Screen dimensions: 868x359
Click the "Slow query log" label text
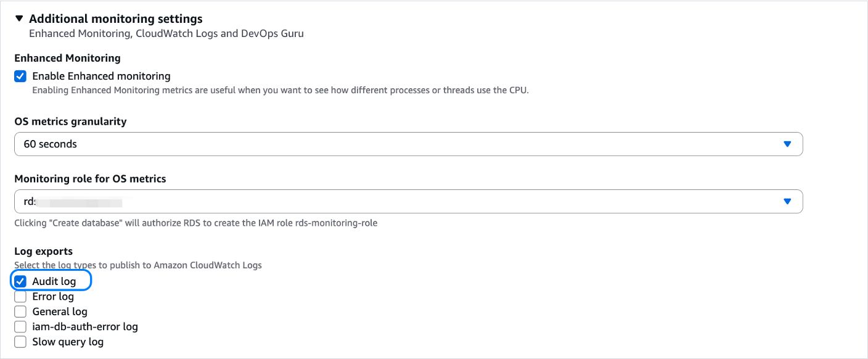tap(68, 342)
